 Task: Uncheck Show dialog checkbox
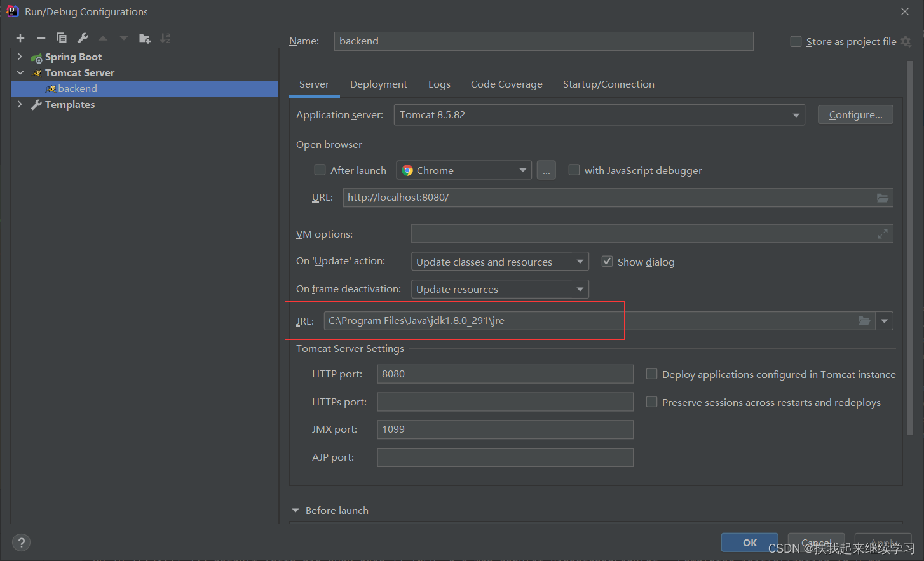pyautogui.click(x=607, y=261)
